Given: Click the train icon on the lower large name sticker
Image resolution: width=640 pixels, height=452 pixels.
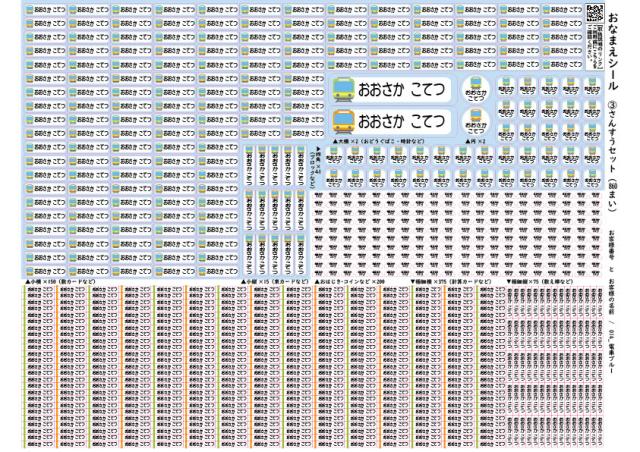Looking at the screenshot, I should click(x=343, y=122).
